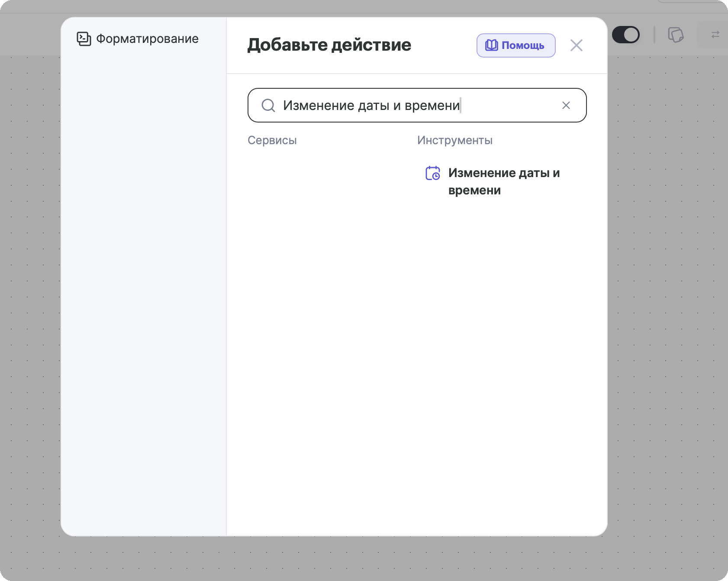This screenshot has width=728, height=581.
Task: Click the Добавьте действие dialog title
Action: (329, 45)
